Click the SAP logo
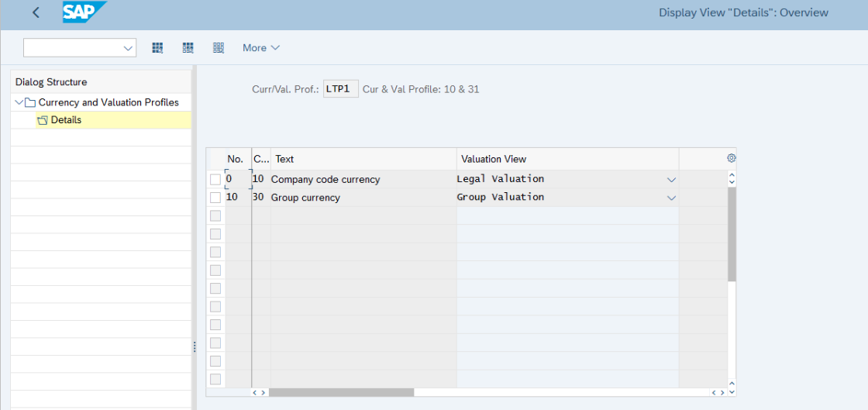This screenshot has width=868, height=410. (x=84, y=12)
